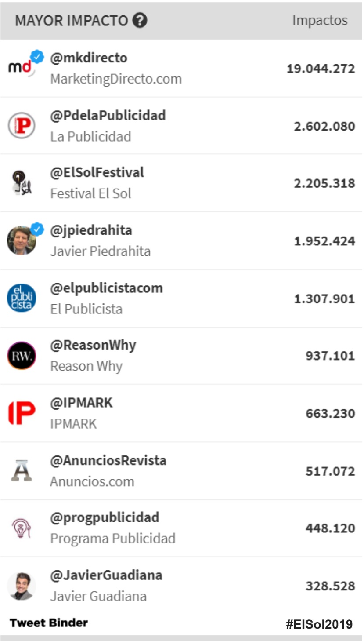Click the El Publicista blue avatar
Screen dimensions: 364x641
(x=22, y=298)
